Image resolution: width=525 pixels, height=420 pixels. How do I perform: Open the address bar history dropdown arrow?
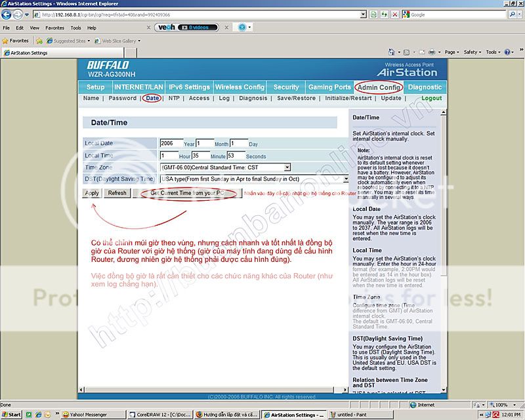(364, 14)
